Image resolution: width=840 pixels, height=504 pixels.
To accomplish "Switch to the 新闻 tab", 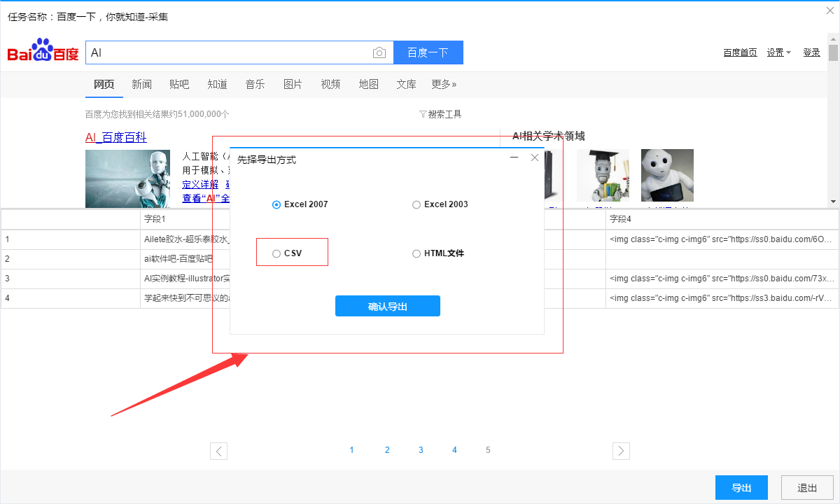I will (141, 84).
